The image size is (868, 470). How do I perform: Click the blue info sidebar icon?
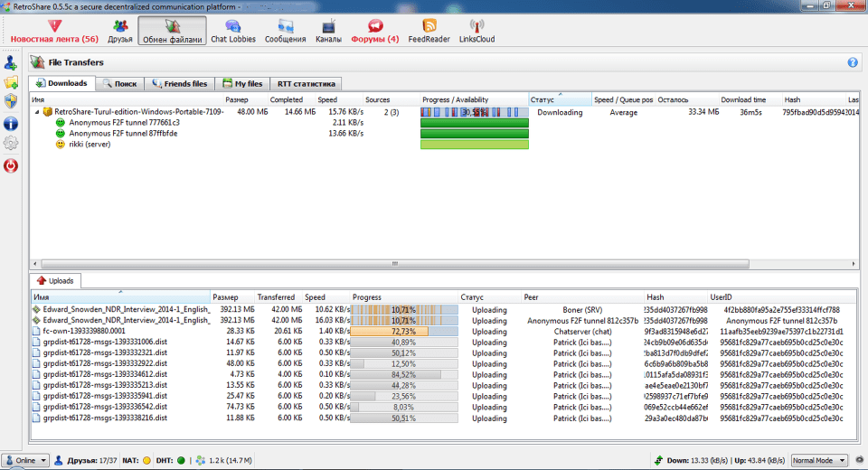pyautogui.click(x=11, y=123)
